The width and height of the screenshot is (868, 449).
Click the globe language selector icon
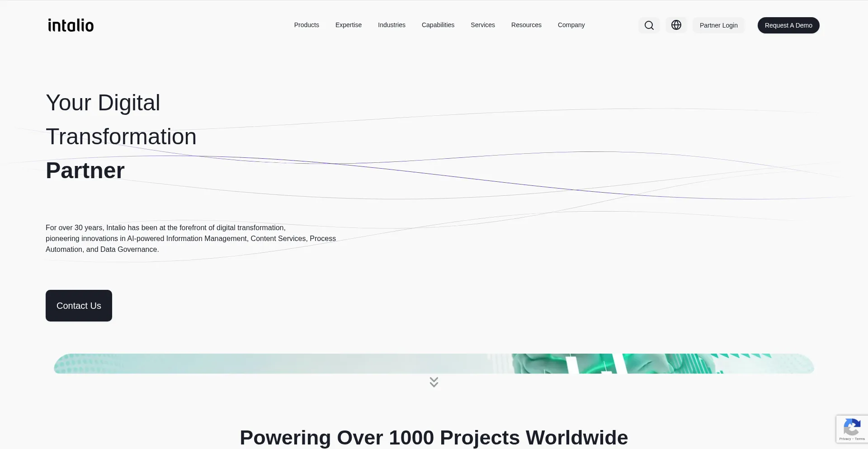tap(676, 25)
